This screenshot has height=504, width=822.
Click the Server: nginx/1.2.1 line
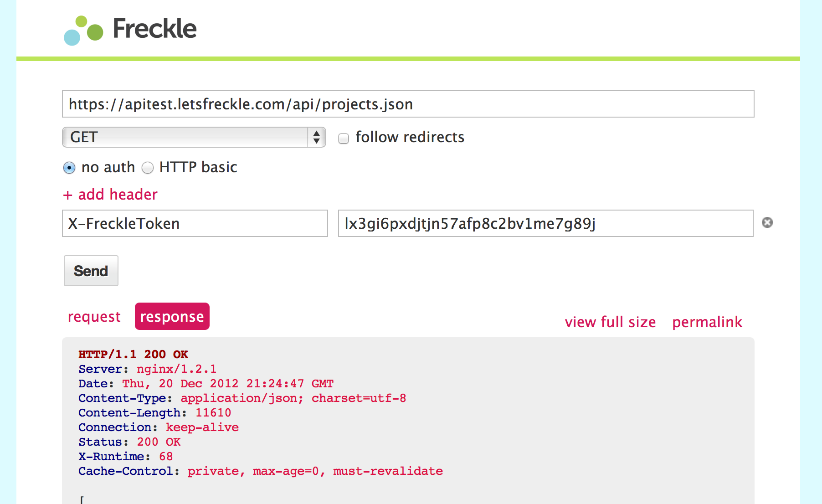tap(148, 369)
